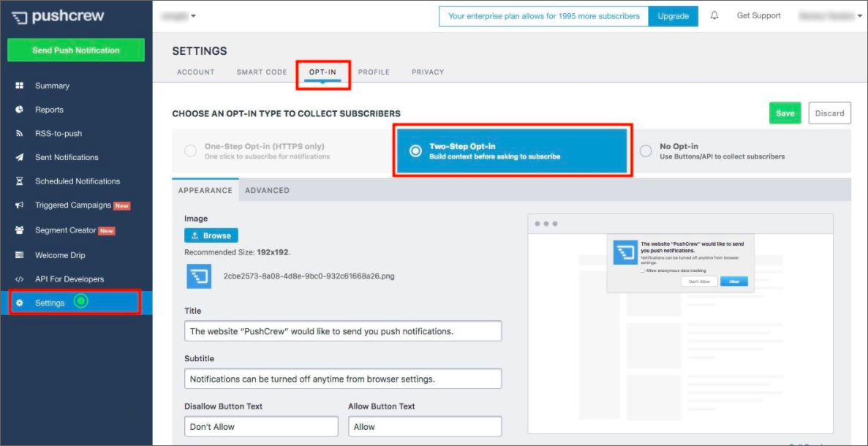Click the Summary grid icon
Screen dimensions: 868x446
point(19,86)
